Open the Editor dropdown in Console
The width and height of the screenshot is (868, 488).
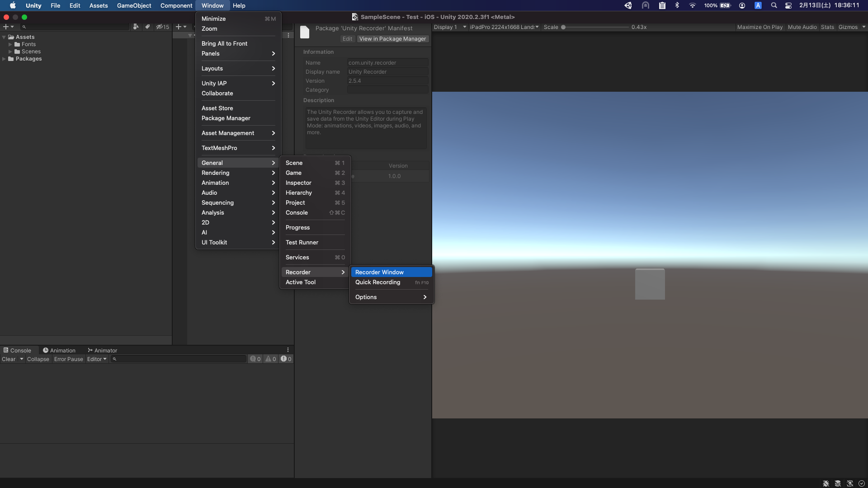tap(97, 359)
